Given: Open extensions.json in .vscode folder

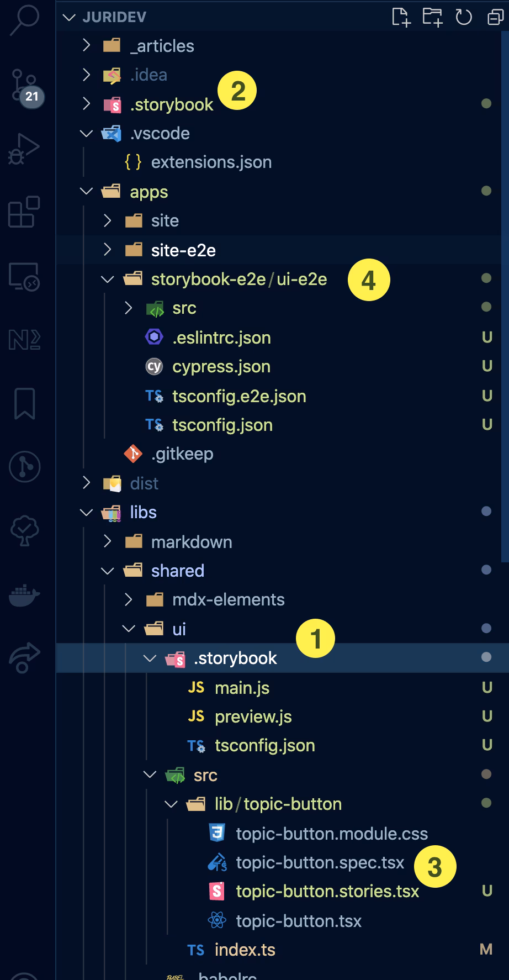Looking at the screenshot, I should tap(211, 162).
